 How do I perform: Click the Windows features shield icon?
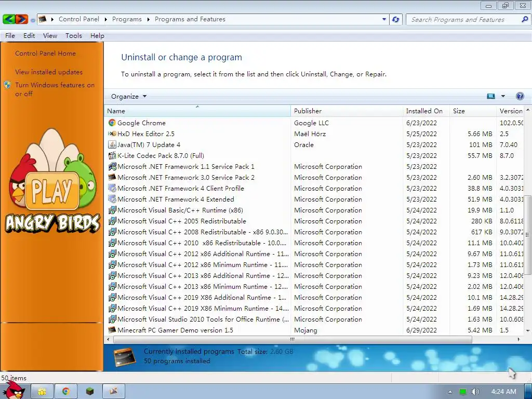[7, 85]
